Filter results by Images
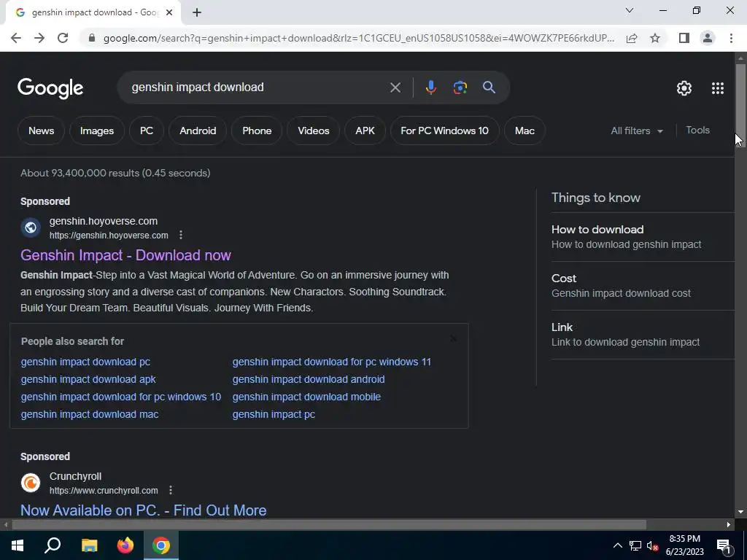This screenshot has width=747, height=560. point(97,131)
